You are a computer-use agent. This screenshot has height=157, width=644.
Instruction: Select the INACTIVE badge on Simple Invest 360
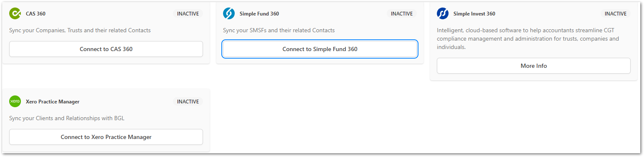coord(616,13)
